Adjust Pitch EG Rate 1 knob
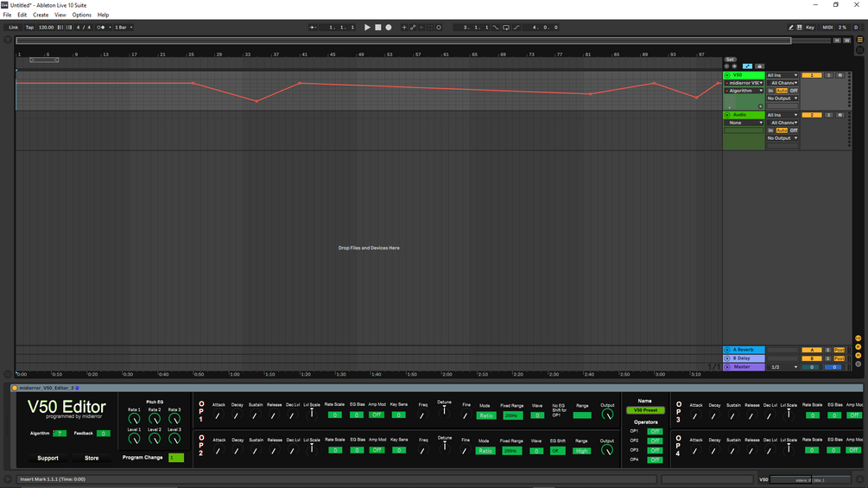 pyautogui.click(x=134, y=419)
